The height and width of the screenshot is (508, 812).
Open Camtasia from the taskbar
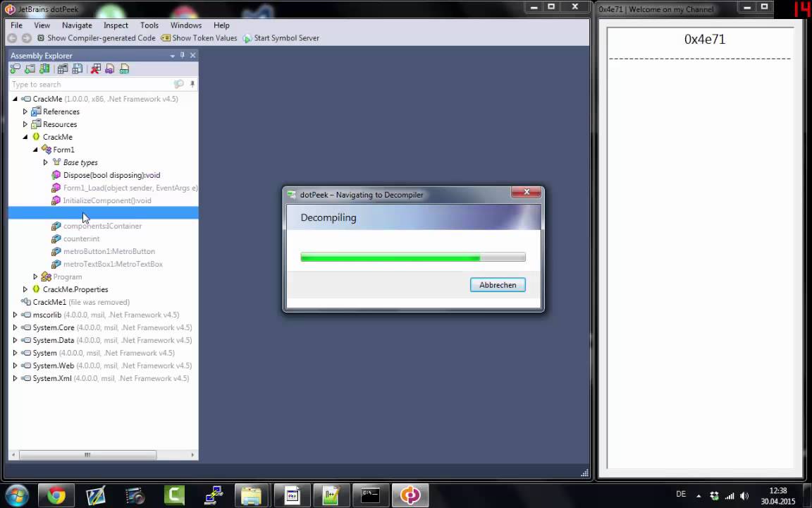[x=175, y=495]
